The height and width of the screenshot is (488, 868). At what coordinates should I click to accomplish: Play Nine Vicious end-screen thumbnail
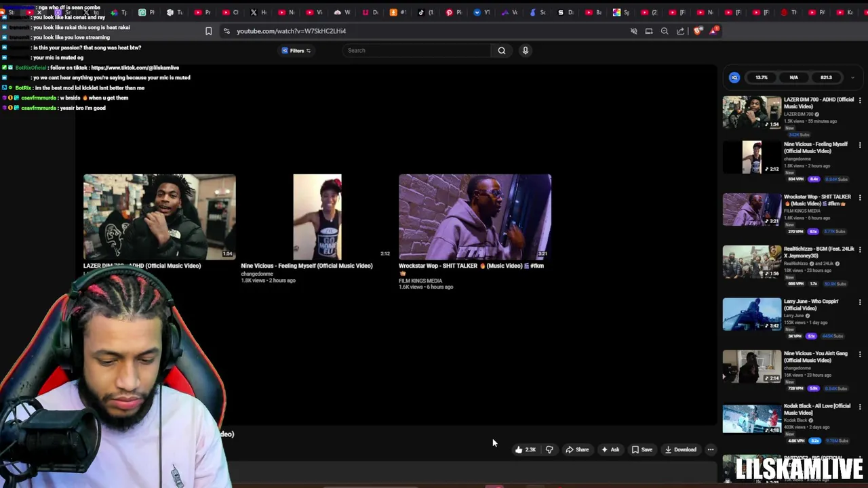(x=317, y=217)
